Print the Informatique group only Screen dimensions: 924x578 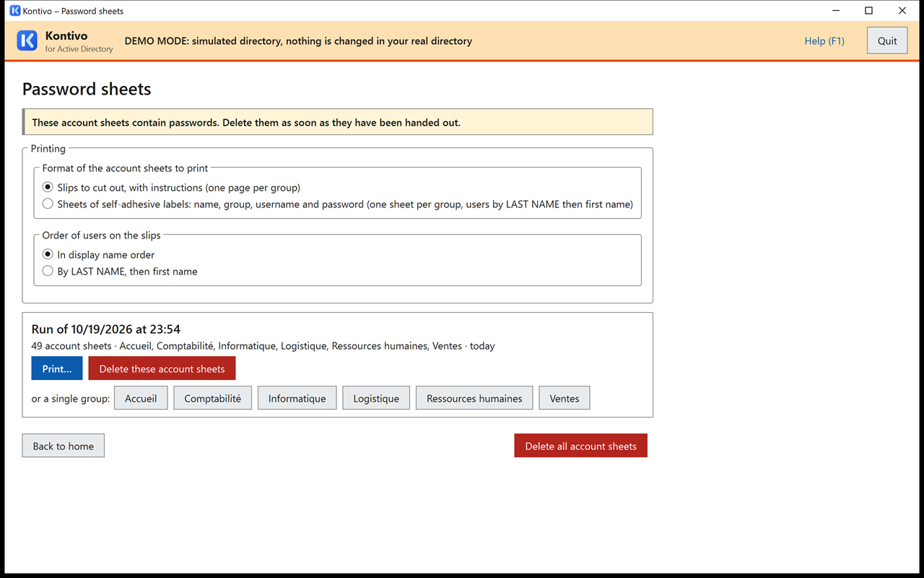click(297, 398)
